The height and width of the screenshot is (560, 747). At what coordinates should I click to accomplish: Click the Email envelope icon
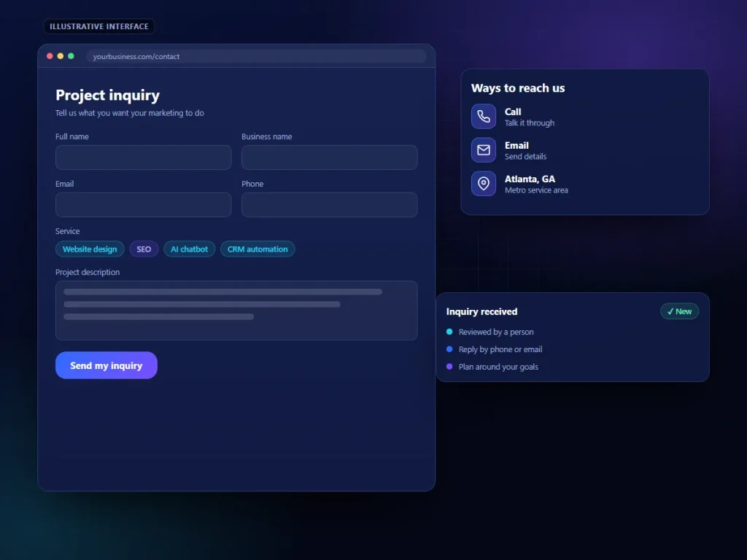coord(484,150)
